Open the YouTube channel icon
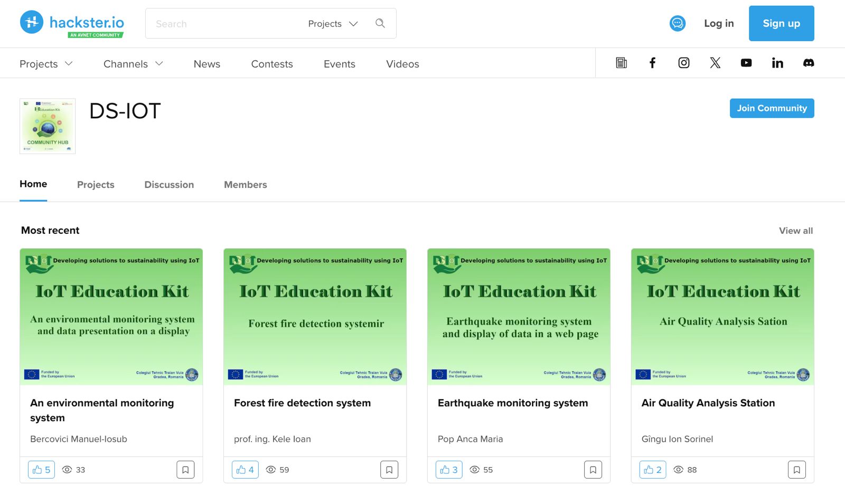 746,63
